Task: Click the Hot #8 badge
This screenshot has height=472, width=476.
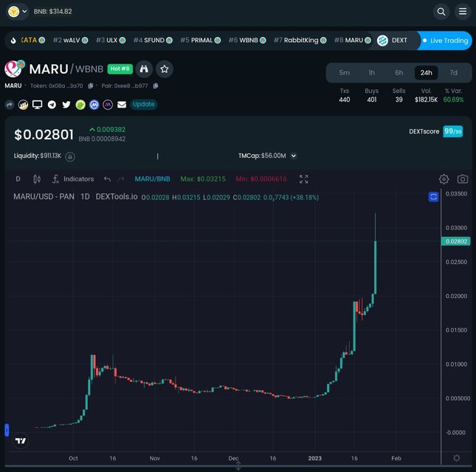Action: click(x=120, y=69)
